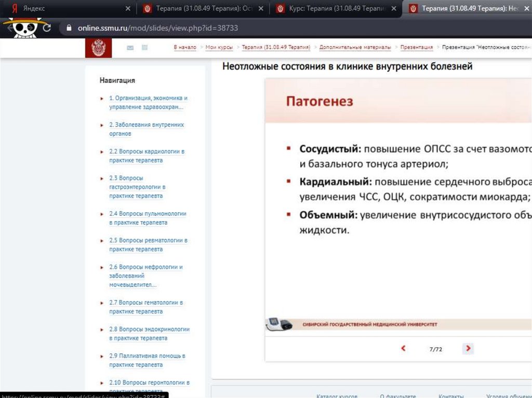Open '1. Организация, экономика и управление' section
The image size is (532, 398).
pyautogui.click(x=148, y=102)
